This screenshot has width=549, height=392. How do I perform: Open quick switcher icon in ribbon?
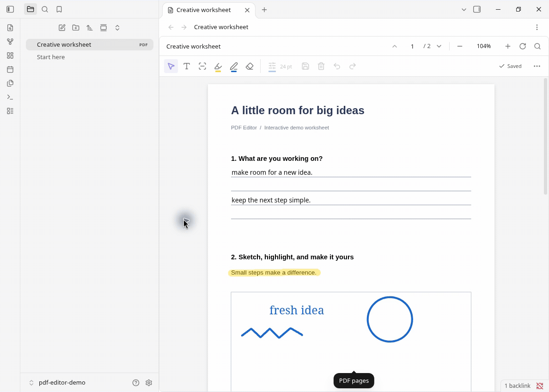pyautogui.click(x=10, y=28)
